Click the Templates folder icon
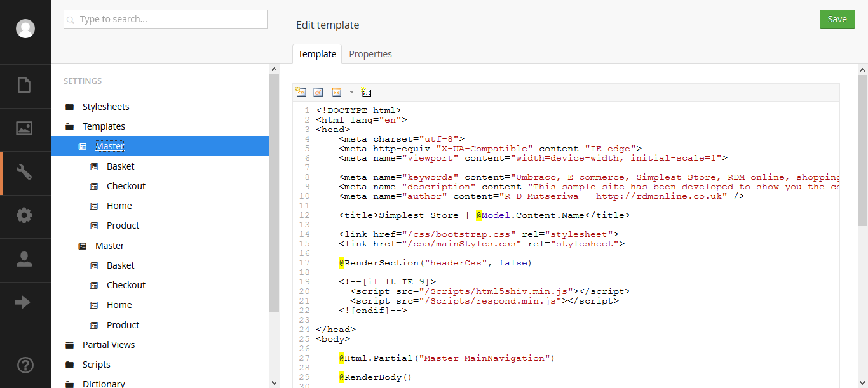 [69, 126]
